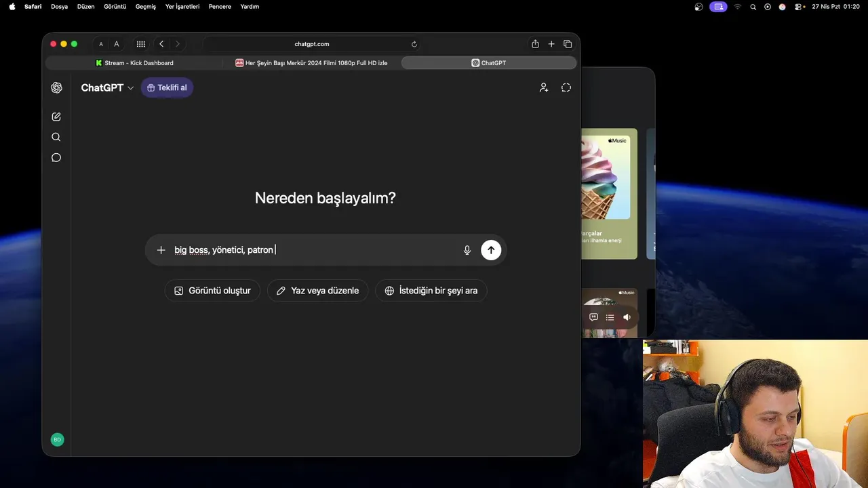
Task: Open Safari share menu
Action: click(x=535, y=44)
